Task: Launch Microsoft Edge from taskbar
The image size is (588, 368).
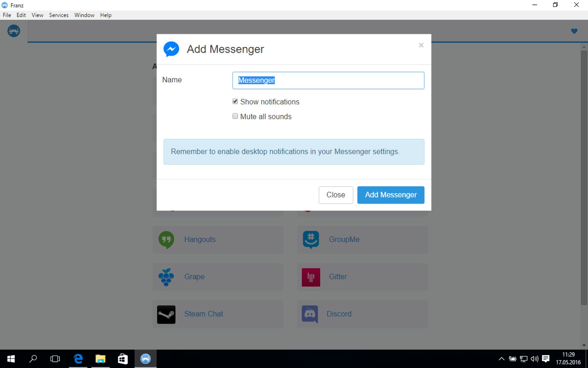Action: (78, 359)
